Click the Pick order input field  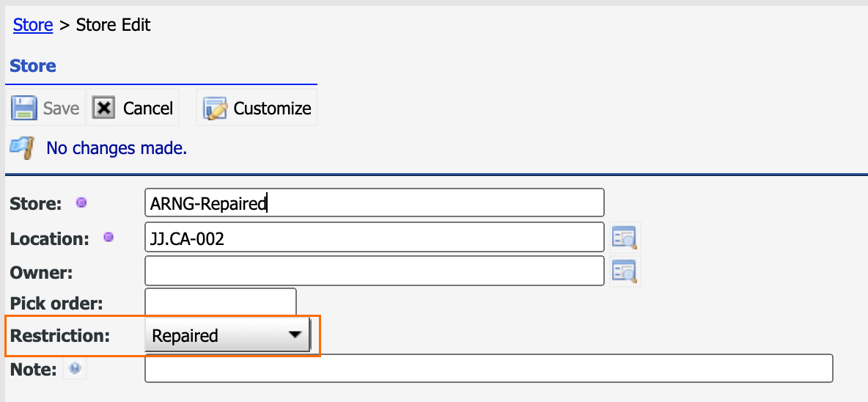(x=221, y=302)
